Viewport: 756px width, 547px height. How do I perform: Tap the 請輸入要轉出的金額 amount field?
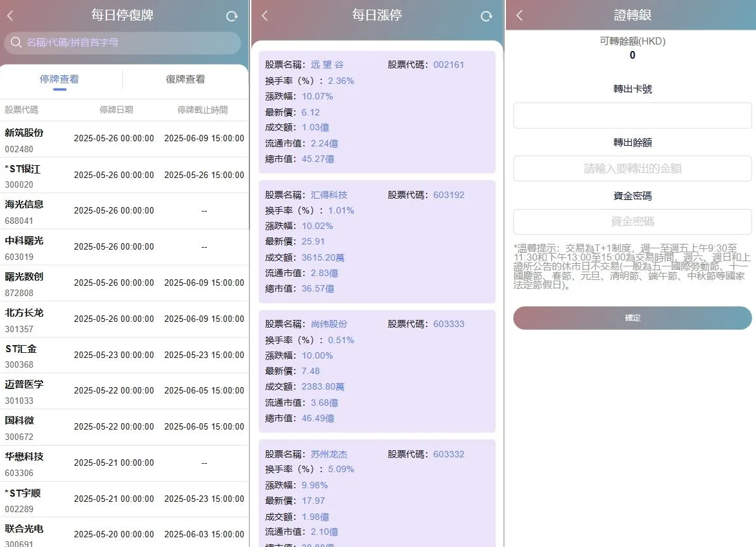click(x=632, y=168)
